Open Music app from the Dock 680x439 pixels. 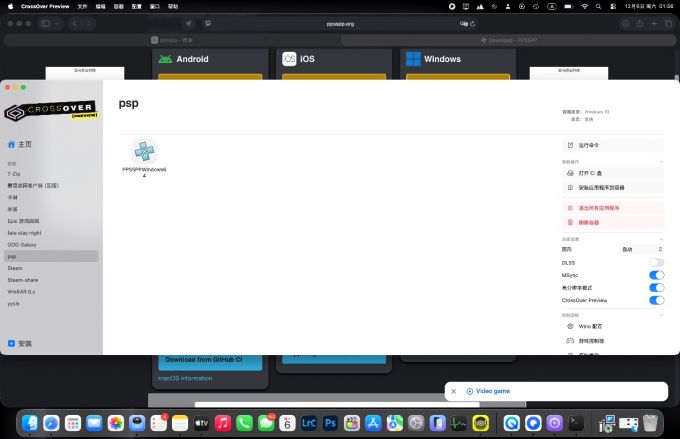pos(223,423)
